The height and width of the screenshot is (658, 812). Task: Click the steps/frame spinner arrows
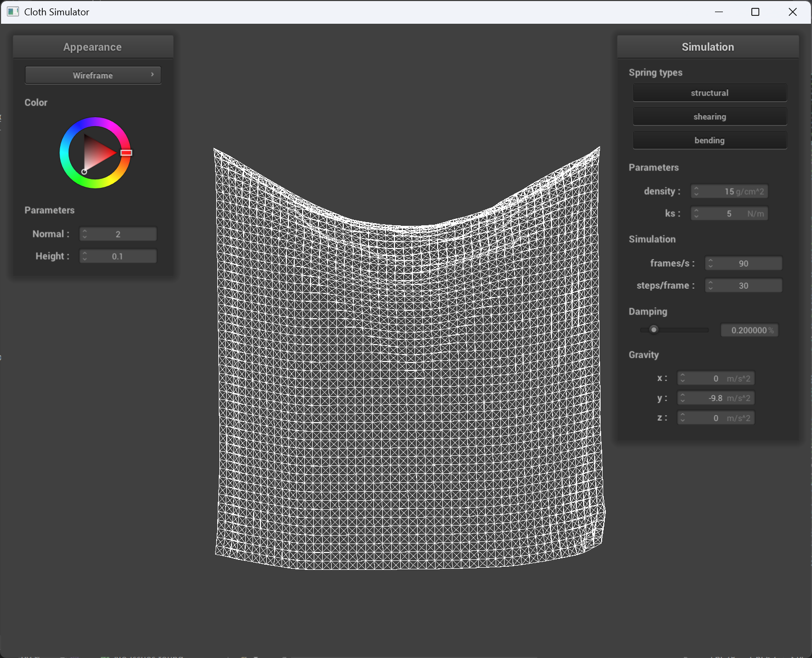pyautogui.click(x=711, y=285)
